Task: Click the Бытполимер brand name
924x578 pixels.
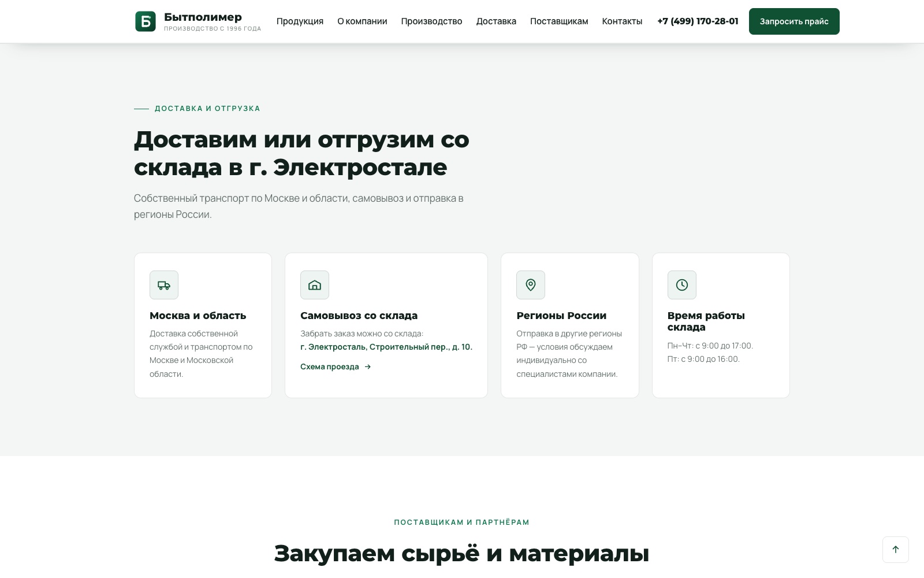Action: click(203, 17)
